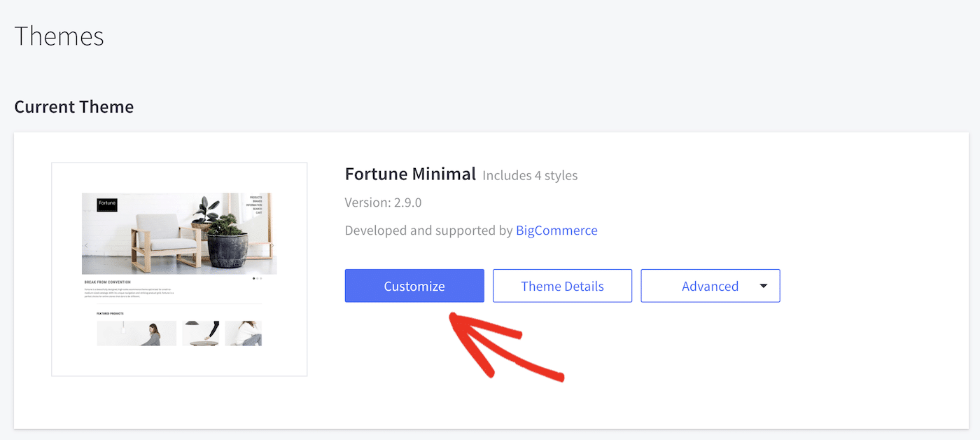Open Products in the preview navigation
Image resolution: width=980 pixels, height=440 pixels.
coord(256,196)
